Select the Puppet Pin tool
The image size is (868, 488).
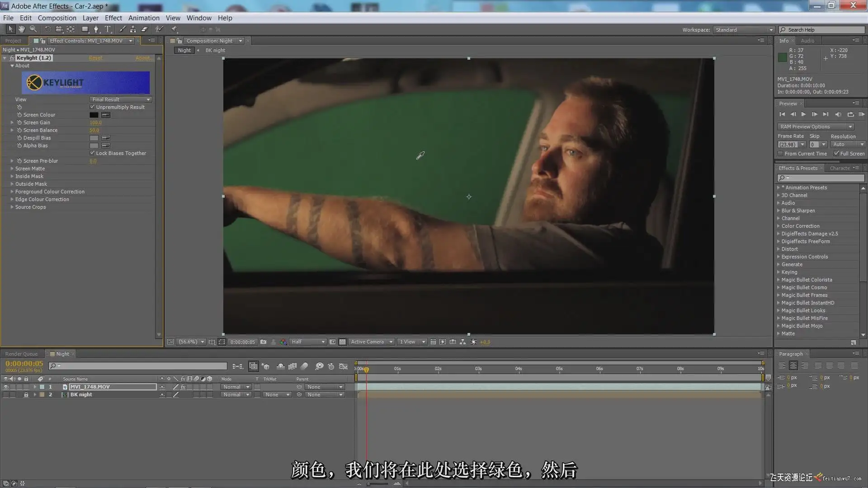174,29
